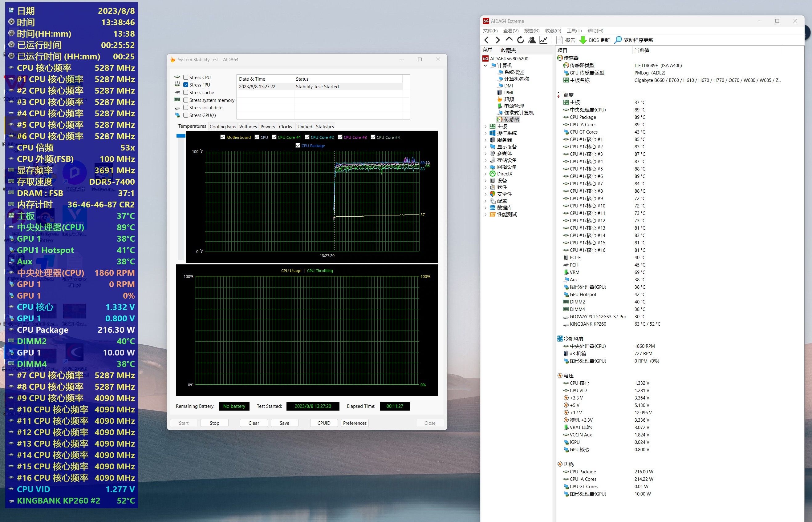Image resolution: width=812 pixels, height=522 pixels.
Task: Click the Refresh icon in AIDA64 toolbar
Action: (520, 40)
